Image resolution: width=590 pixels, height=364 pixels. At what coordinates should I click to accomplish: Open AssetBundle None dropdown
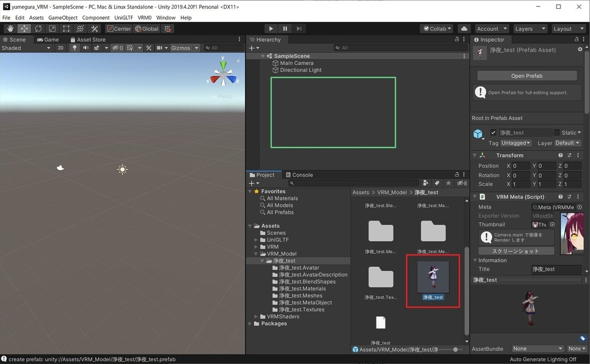(x=538, y=349)
